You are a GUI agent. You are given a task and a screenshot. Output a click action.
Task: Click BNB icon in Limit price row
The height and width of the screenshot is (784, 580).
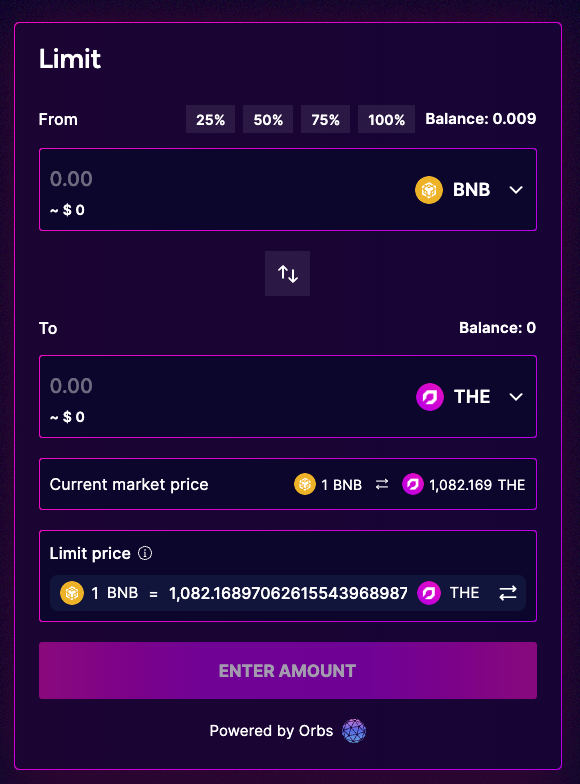(x=72, y=593)
